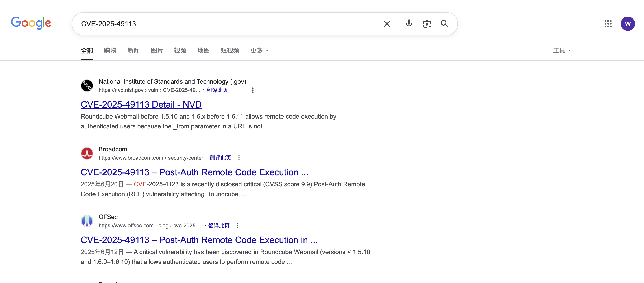Image resolution: width=644 pixels, height=283 pixels.
Task: Open the Google apps grid
Action: [608, 24]
